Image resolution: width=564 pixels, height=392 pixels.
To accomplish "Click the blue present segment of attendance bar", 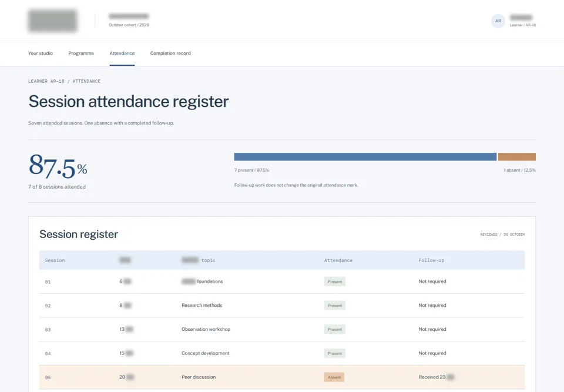I will (x=365, y=156).
